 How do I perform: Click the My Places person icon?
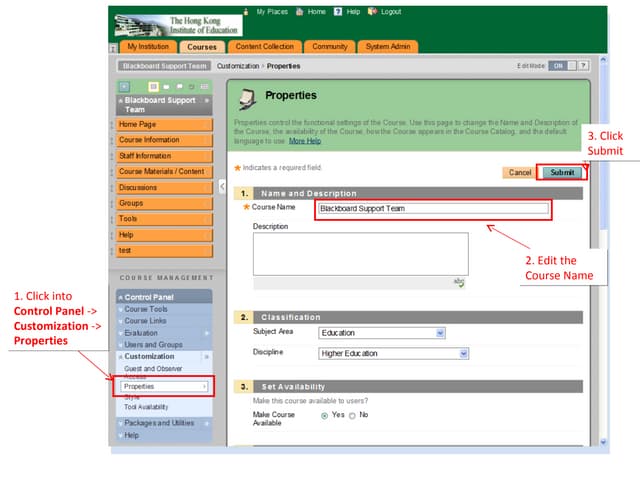click(246, 11)
